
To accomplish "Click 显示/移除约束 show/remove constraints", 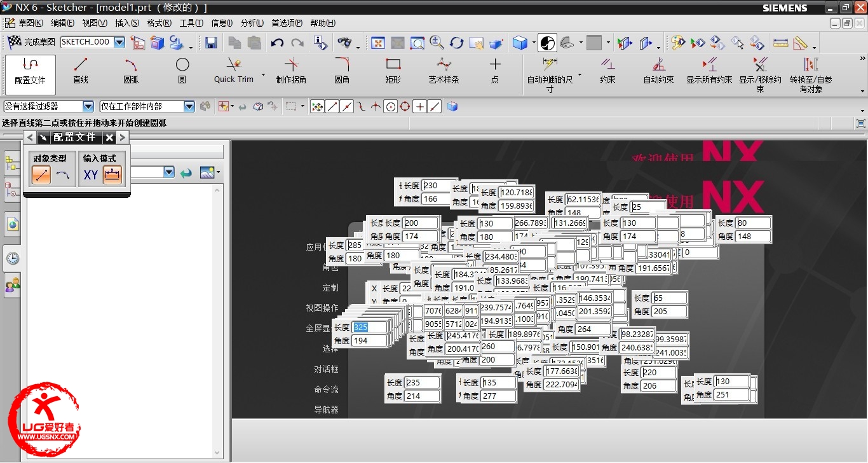I will coord(760,74).
